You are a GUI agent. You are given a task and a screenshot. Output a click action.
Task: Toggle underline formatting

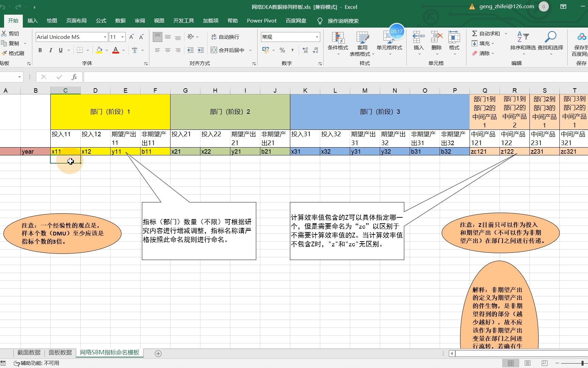click(61, 50)
